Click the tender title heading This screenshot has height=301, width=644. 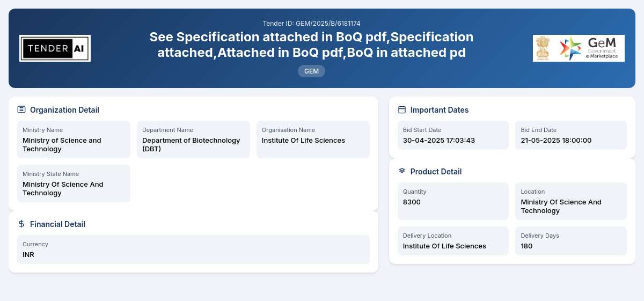(311, 45)
